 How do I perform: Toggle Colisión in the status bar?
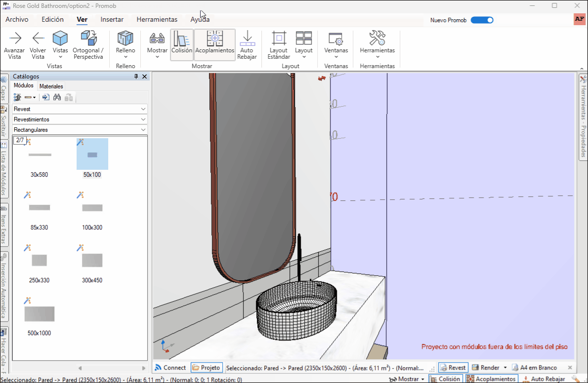pos(445,379)
